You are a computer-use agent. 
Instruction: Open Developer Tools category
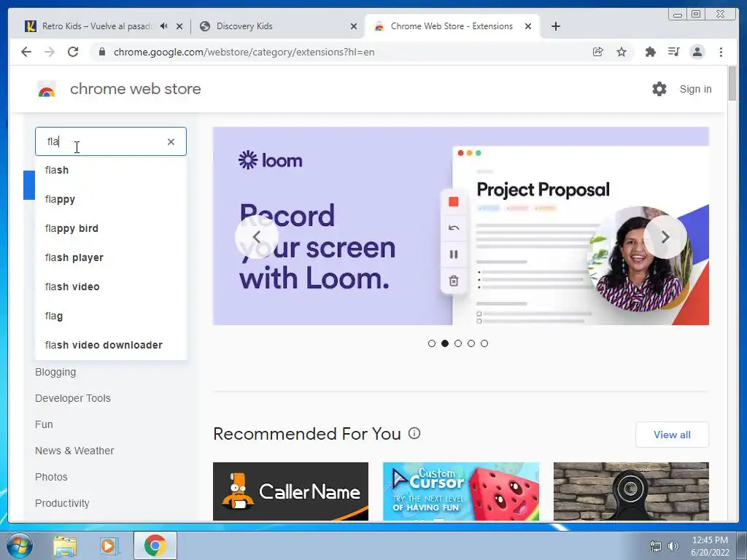tap(73, 398)
